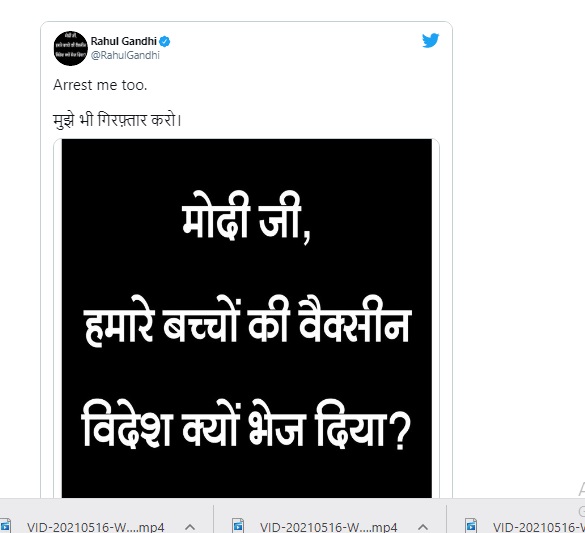Open the third partially visible VID-20210516 download
This screenshot has height=533, width=585.
click(x=538, y=527)
